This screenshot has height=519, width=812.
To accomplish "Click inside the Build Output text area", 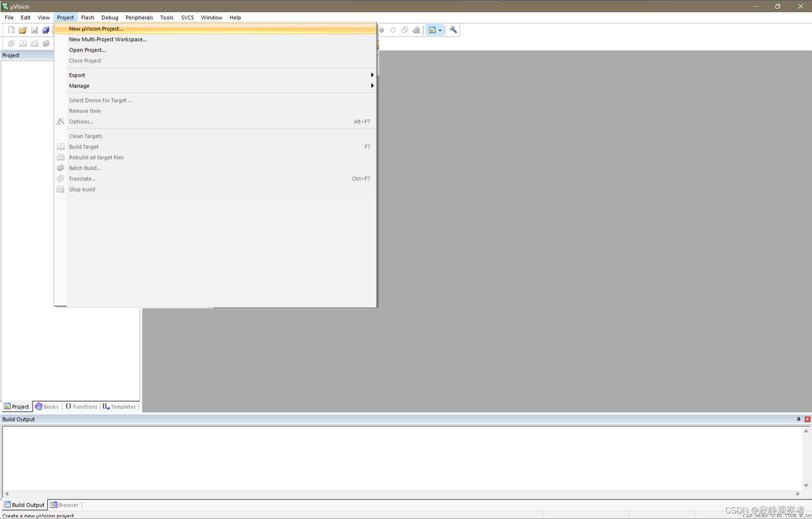I will 402,458.
